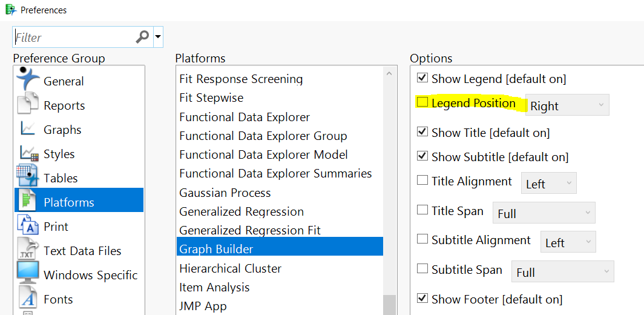Open the Subtitle Alignment Left dropdown

click(x=568, y=242)
